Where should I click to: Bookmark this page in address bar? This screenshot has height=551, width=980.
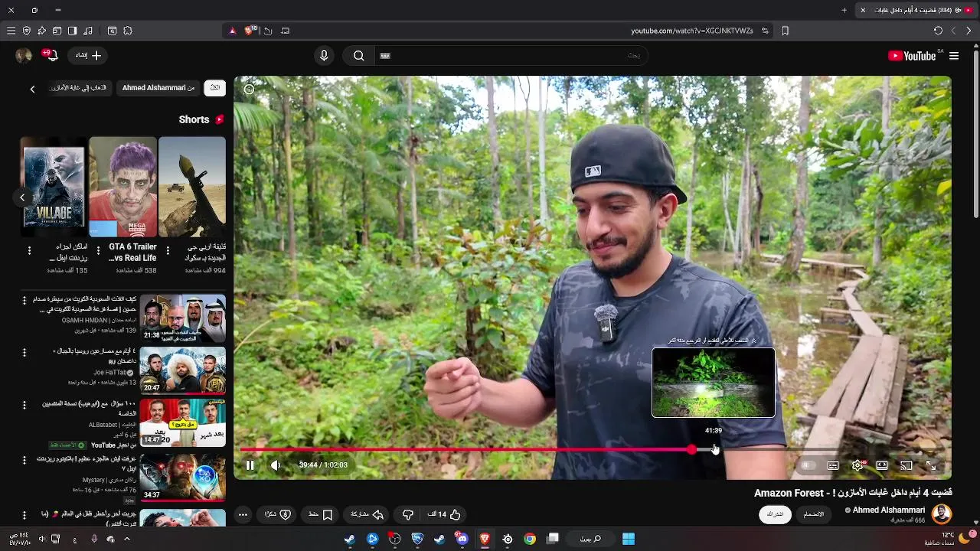[785, 31]
